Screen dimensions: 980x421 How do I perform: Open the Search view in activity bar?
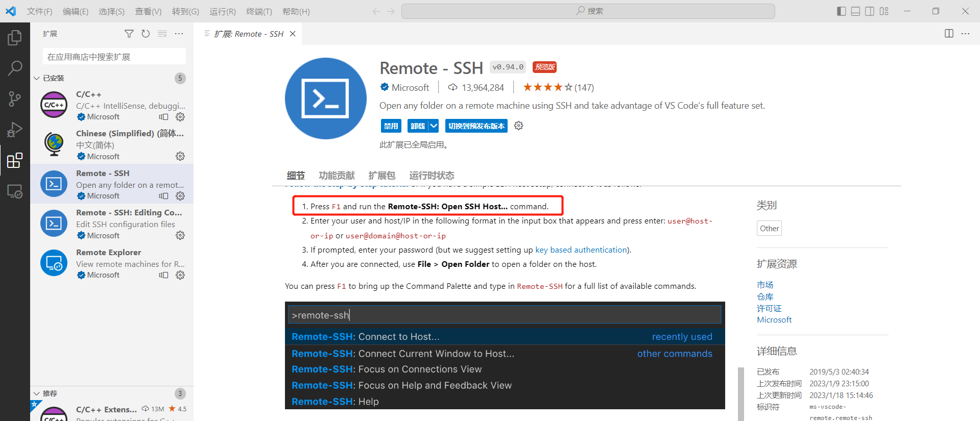point(15,68)
